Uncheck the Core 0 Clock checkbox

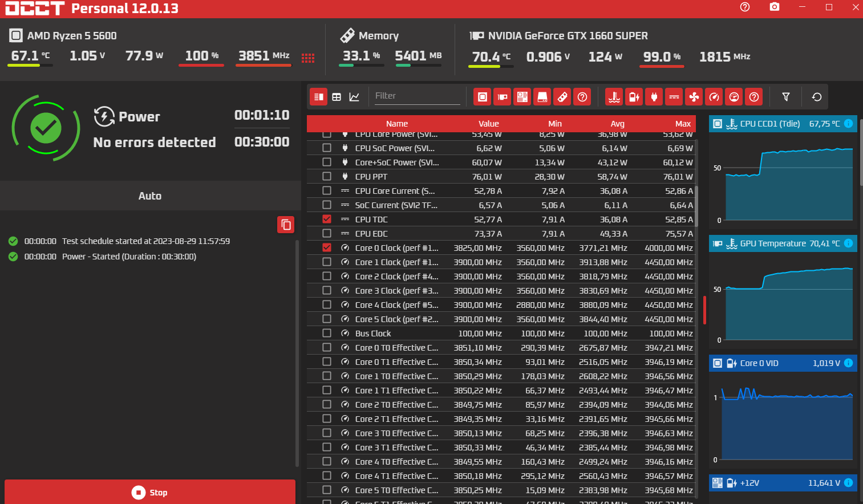pyautogui.click(x=327, y=247)
